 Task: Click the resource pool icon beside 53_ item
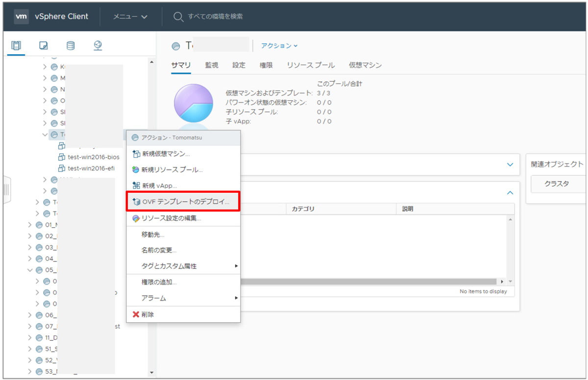[x=39, y=372]
